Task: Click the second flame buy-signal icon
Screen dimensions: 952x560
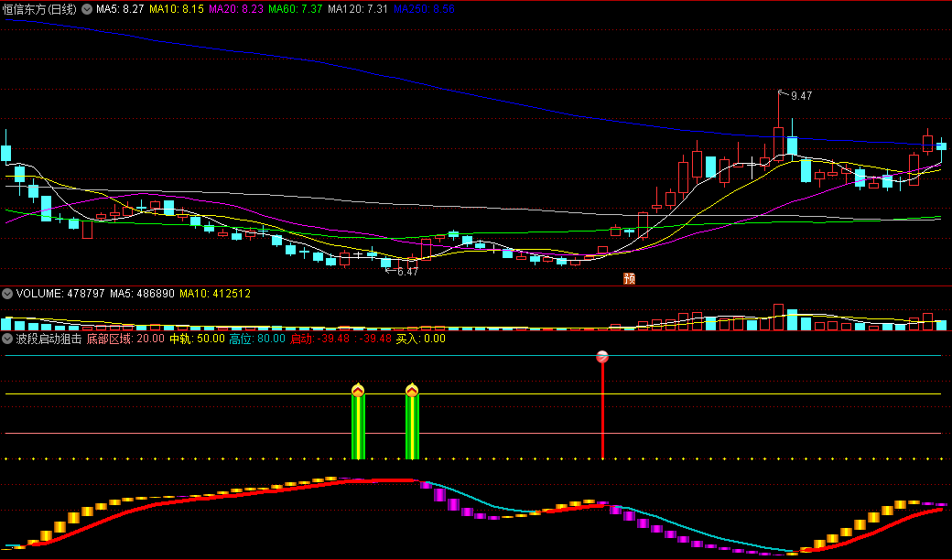Action: [x=412, y=390]
